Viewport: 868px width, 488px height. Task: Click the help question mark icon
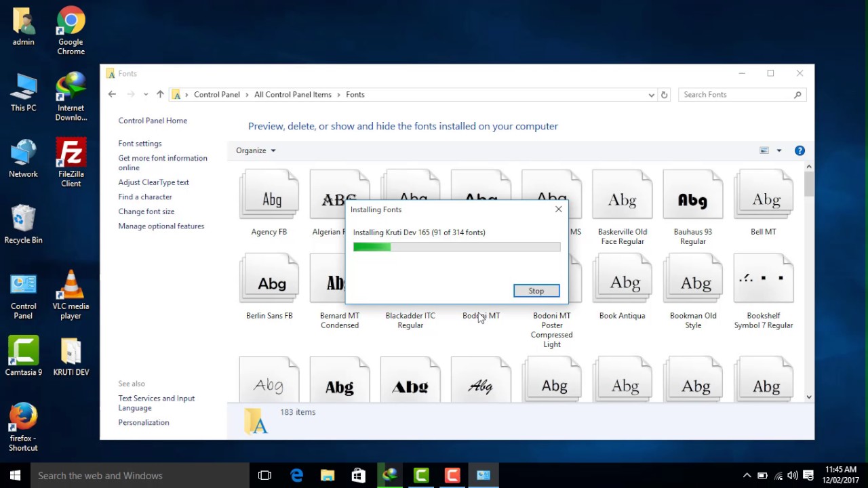pyautogui.click(x=800, y=150)
